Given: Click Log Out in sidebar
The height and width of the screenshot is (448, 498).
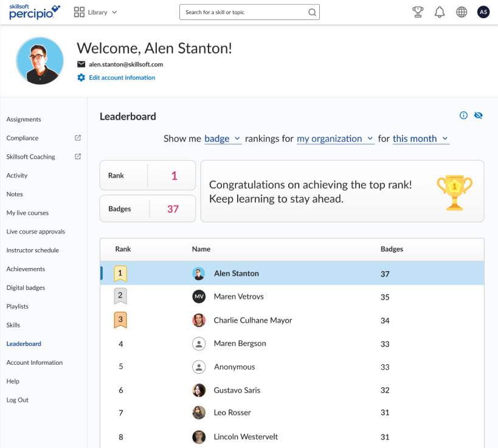Looking at the screenshot, I should pos(18,400).
